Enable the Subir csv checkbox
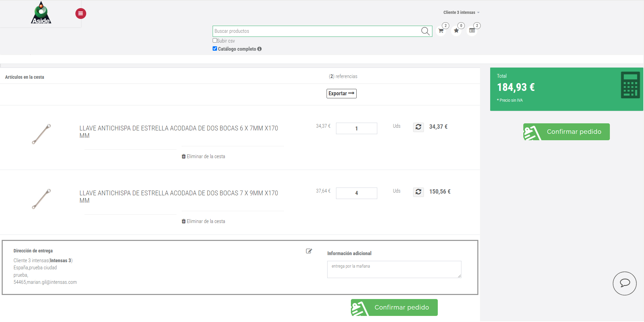Viewport: 644px width, 322px height. [215, 41]
